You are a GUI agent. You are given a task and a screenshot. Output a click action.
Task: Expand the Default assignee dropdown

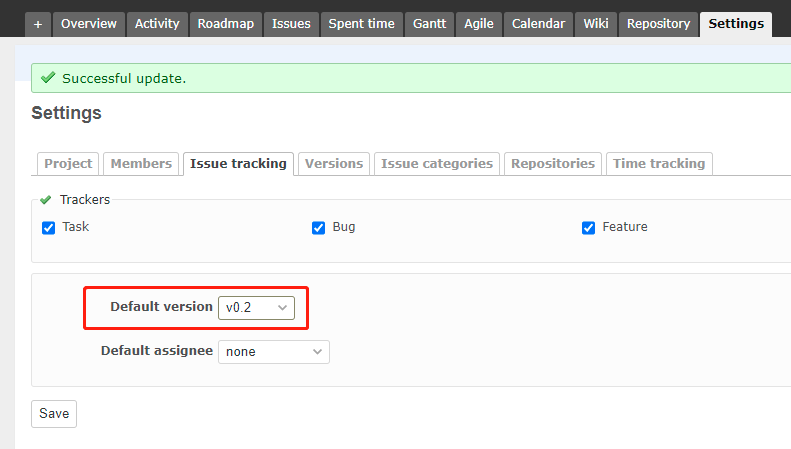pyautogui.click(x=274, y=352)
